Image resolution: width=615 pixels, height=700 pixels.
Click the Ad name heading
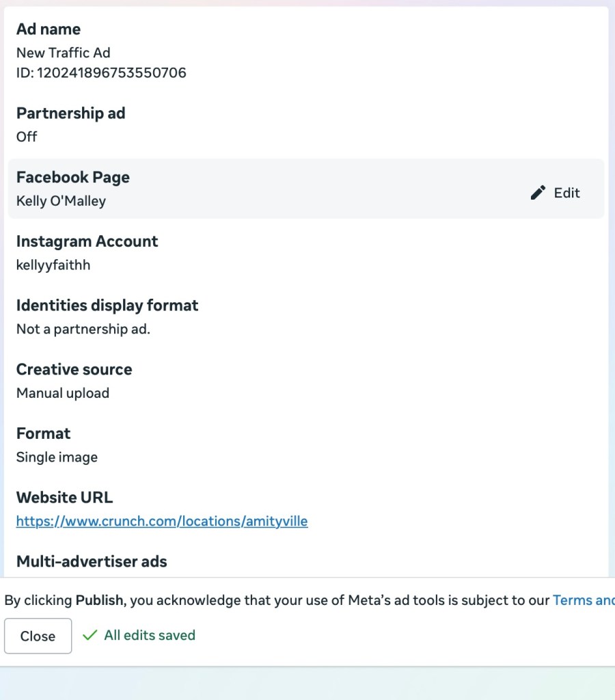[x=49, y=29]
